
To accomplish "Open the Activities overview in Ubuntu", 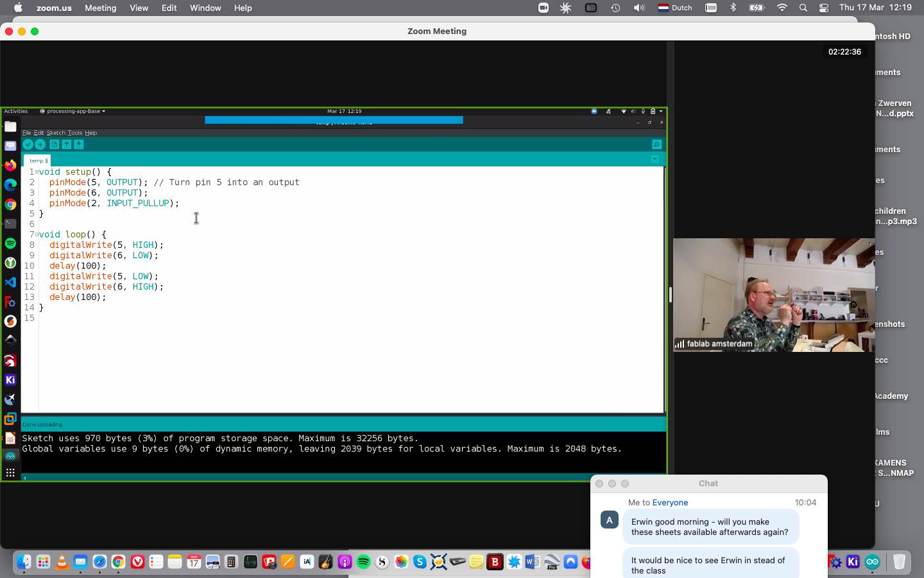I will tap(15, 111).
